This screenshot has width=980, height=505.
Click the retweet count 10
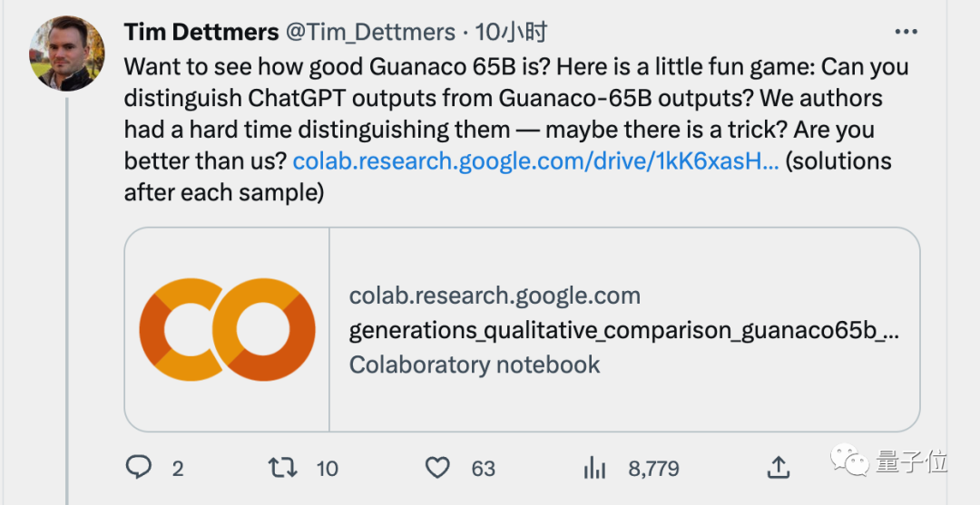point(327,468)
